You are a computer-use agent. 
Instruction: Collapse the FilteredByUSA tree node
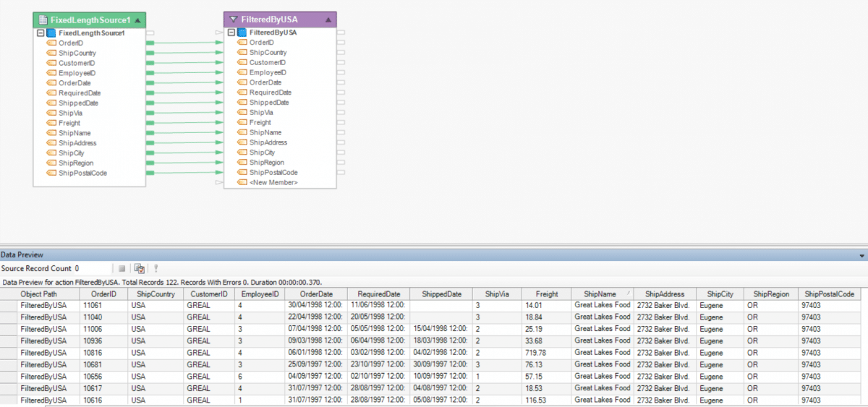tap(231, 33)
